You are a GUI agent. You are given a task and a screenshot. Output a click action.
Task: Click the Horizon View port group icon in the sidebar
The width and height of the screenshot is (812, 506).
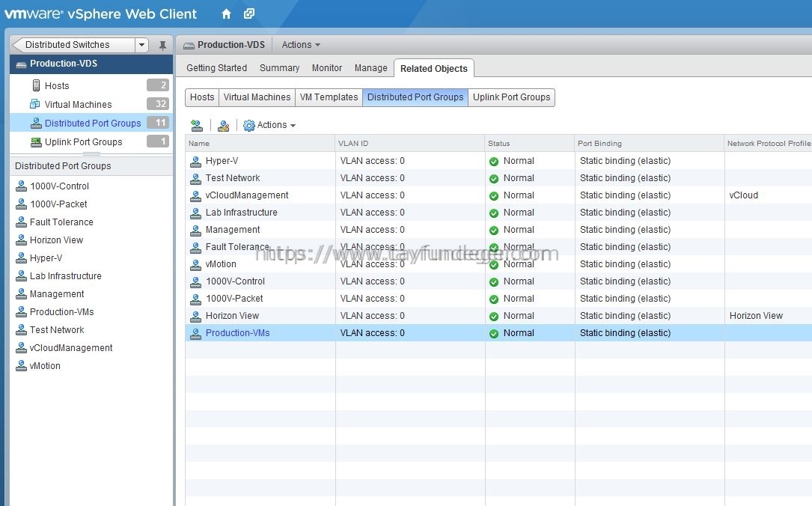coord(21,240)
